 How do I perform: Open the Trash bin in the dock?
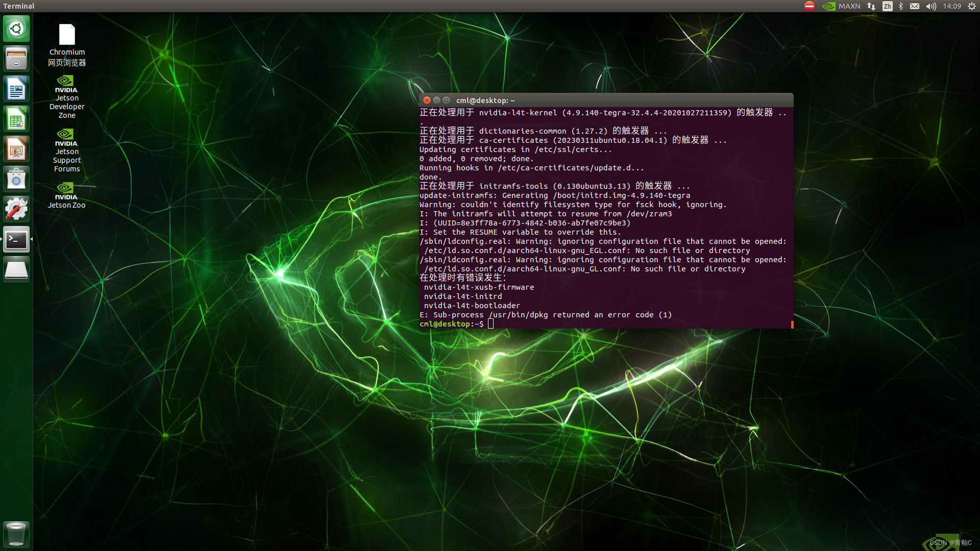16,534
